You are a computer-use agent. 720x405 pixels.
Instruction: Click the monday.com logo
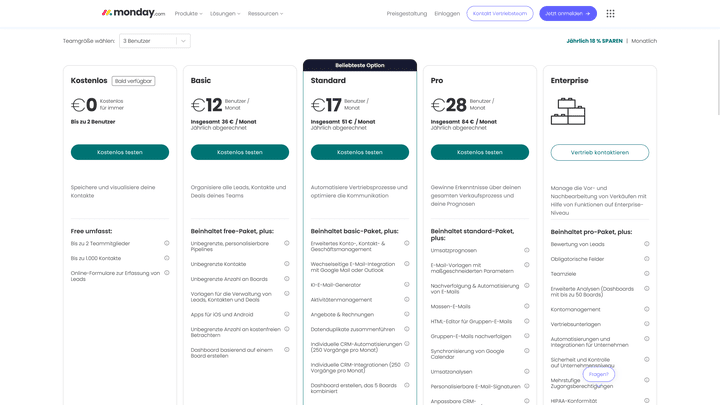coord(133,13)
